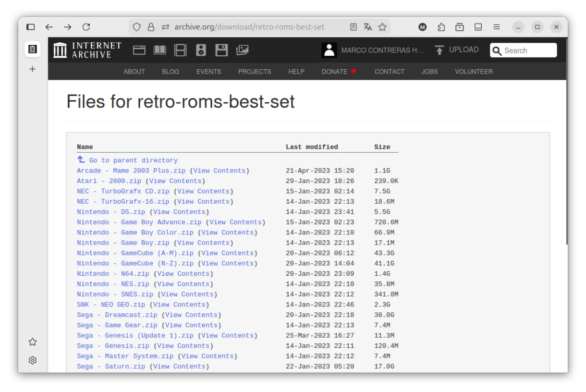Select the PROJECTS navigation item
This screenshot has height=392, width=586.
[255, 72]
